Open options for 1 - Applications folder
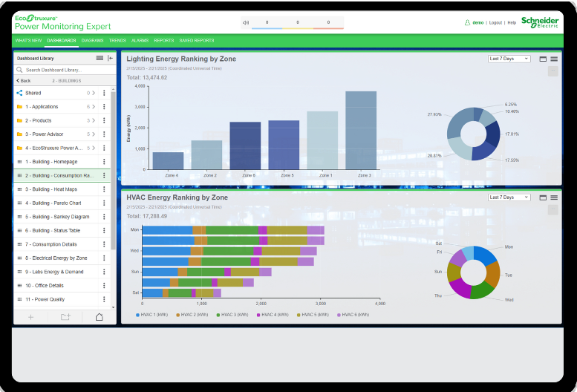Screen dimensions: 577x392 [x=104, y=107]
